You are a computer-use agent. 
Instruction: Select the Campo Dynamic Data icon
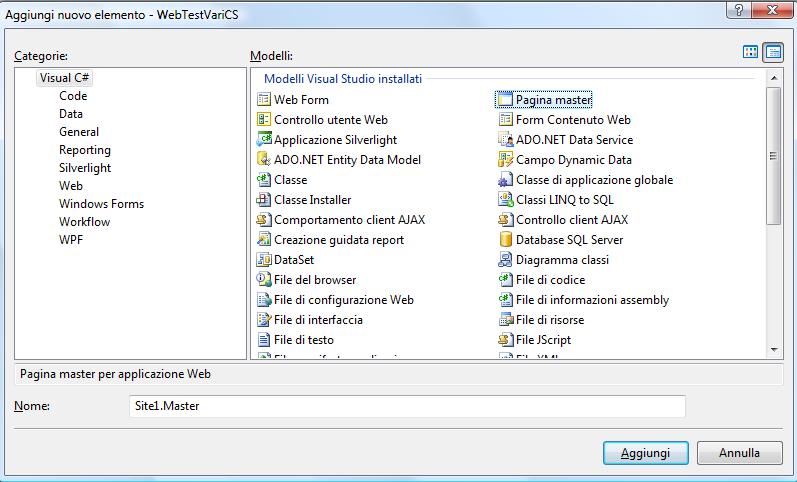pos(505,160)
